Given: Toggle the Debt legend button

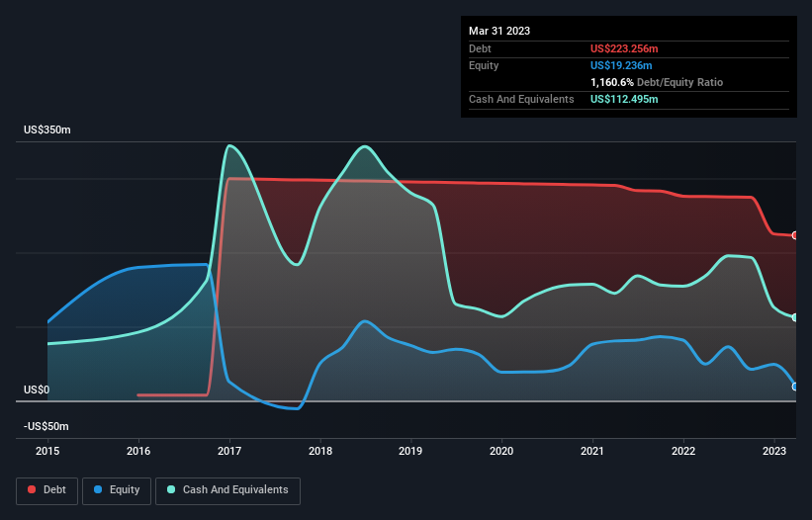Looking at the screenshot, I should (47, 490).
